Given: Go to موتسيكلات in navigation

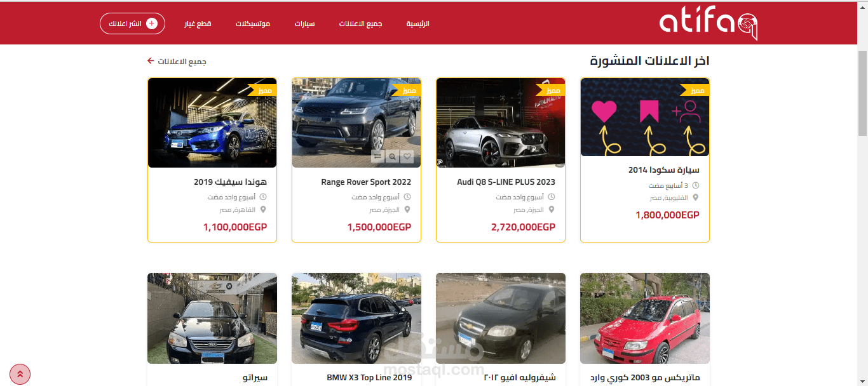Looking at the screenshot, I should pyautogui.click(x=253, y=23).
